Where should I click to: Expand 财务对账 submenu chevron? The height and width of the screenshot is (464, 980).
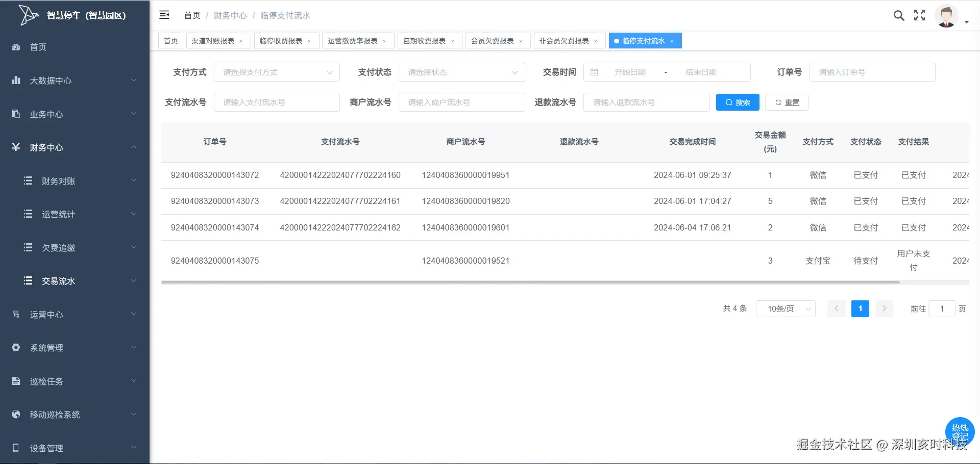point(134,180)
